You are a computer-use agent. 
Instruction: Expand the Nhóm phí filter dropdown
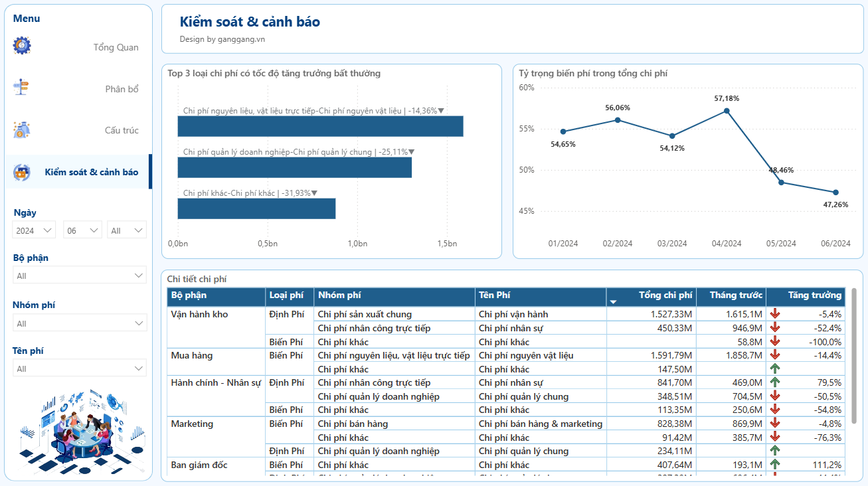coord(80,323)
